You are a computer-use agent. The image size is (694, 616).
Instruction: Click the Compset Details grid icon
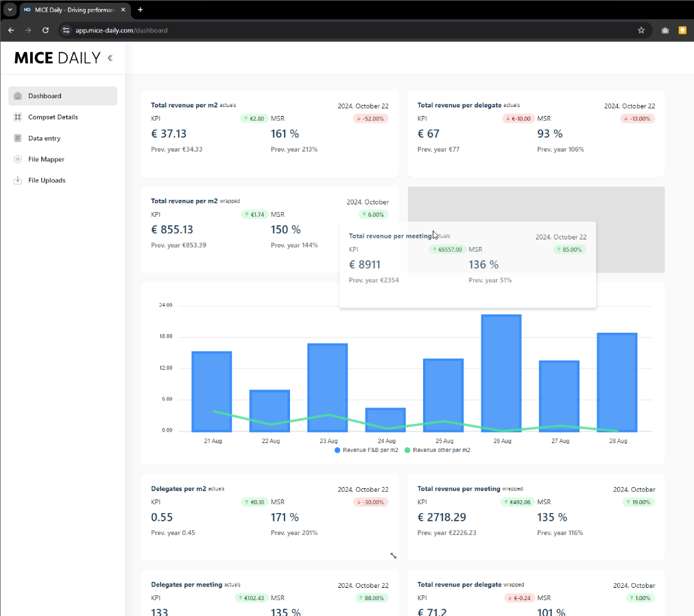point(18,117)
